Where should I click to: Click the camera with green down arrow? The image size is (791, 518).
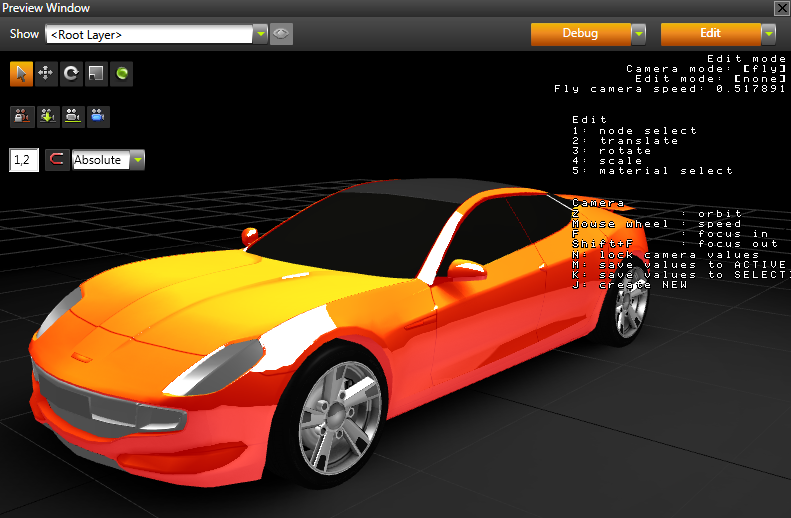pyautogui.click(x=46, y=116)
